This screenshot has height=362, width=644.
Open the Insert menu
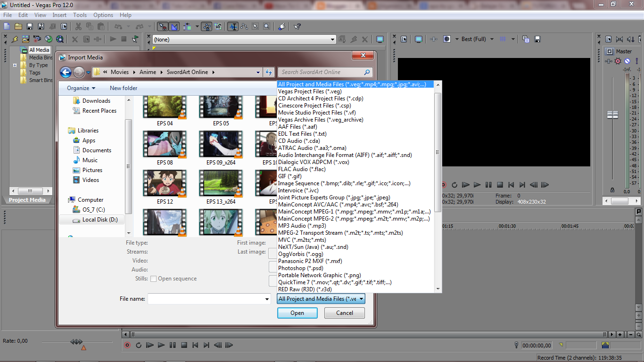pyautogui.click(x=59, y=15)
